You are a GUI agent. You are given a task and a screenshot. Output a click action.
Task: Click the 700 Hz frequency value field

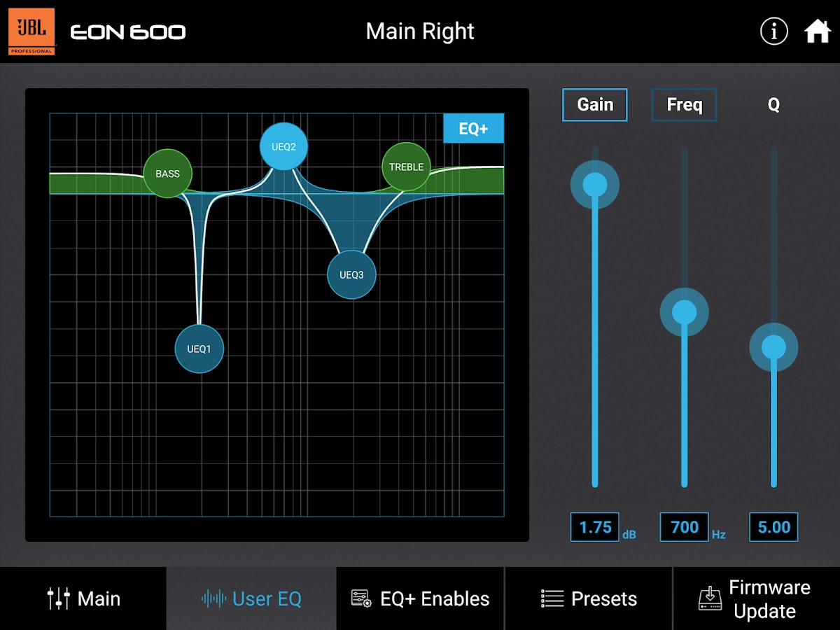(684, 527)
